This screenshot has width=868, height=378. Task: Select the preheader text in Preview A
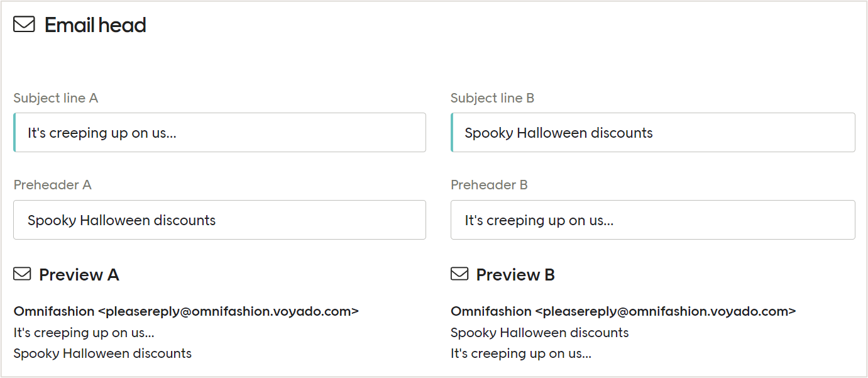tap(102, 353)
